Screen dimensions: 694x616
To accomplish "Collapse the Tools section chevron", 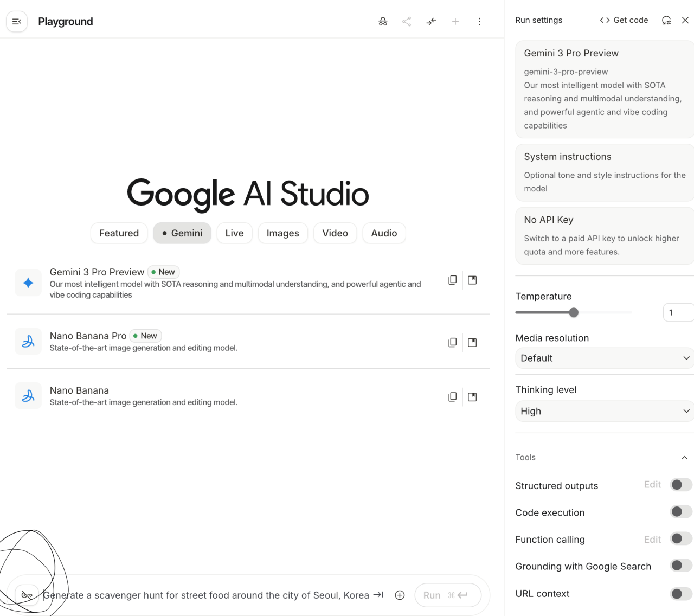I will click(x=684, y=458).
